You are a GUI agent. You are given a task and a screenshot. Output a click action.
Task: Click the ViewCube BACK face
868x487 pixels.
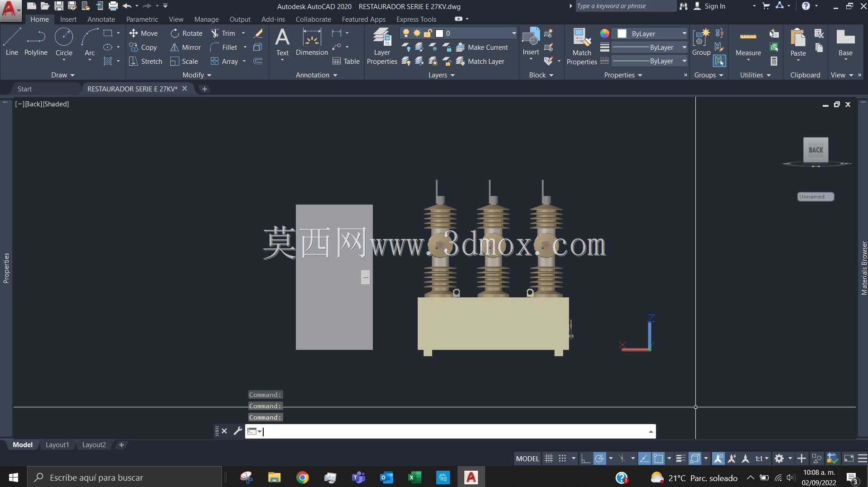pos(816,150)
